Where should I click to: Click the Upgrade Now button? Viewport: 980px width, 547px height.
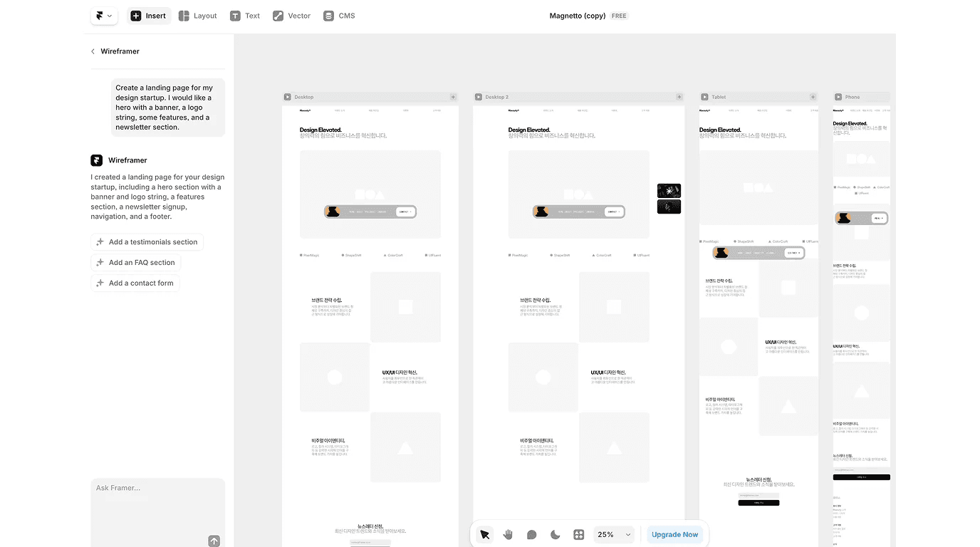[x=675, y=534]
